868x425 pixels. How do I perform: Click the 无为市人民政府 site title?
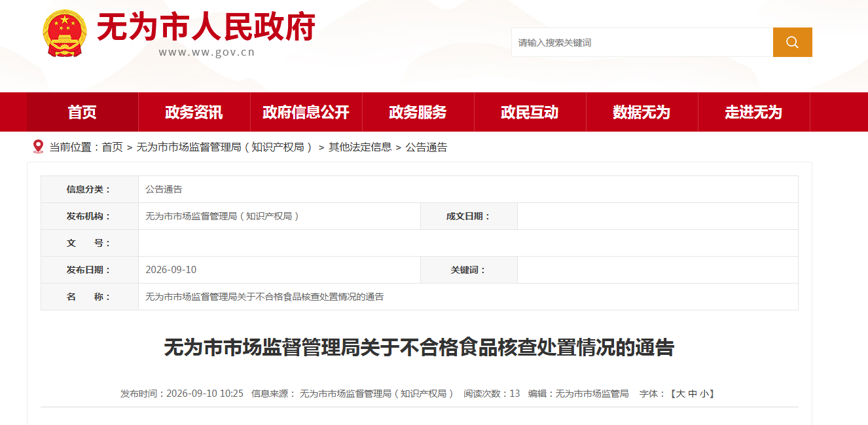206,27
